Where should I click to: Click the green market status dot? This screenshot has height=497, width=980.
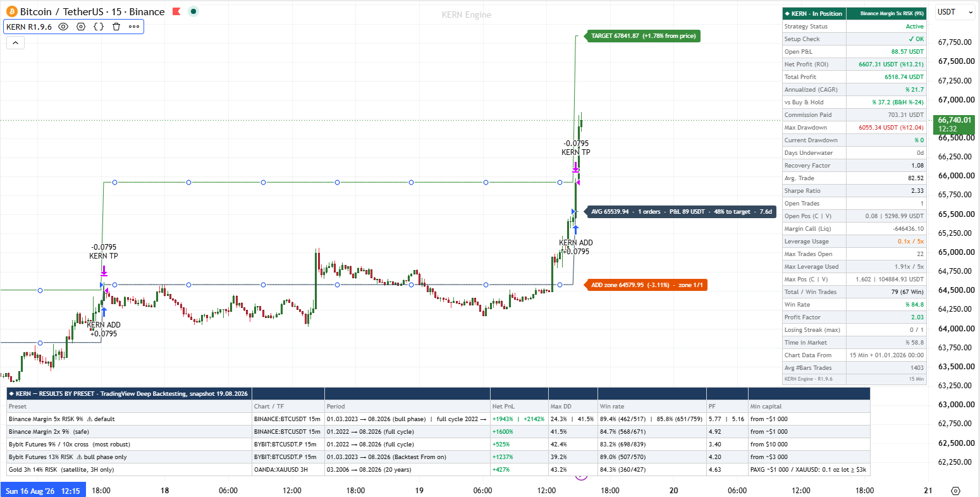pyautogui.click(x=193, y=11)
